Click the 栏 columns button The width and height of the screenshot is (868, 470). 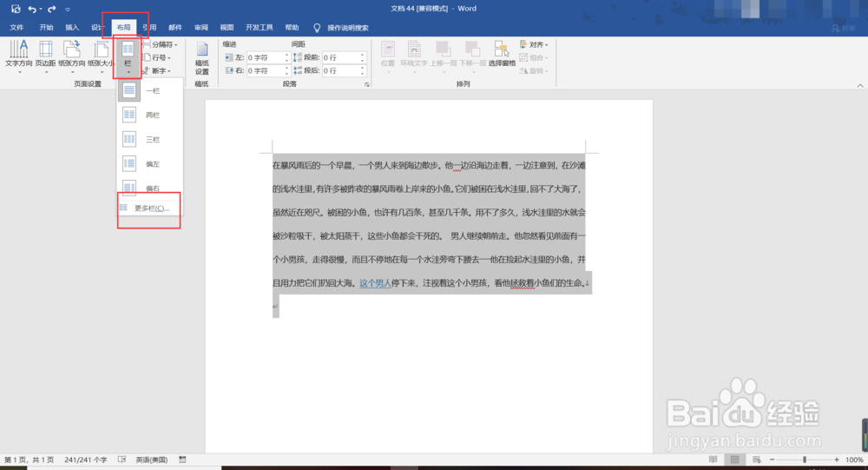pyautogui.click(x=128, y=56)
